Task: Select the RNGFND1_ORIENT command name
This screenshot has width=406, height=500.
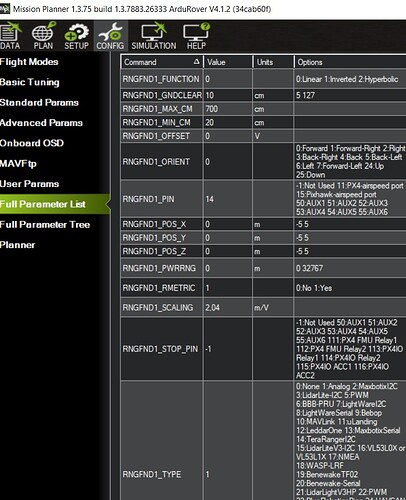Action: [x=156, y=162]
